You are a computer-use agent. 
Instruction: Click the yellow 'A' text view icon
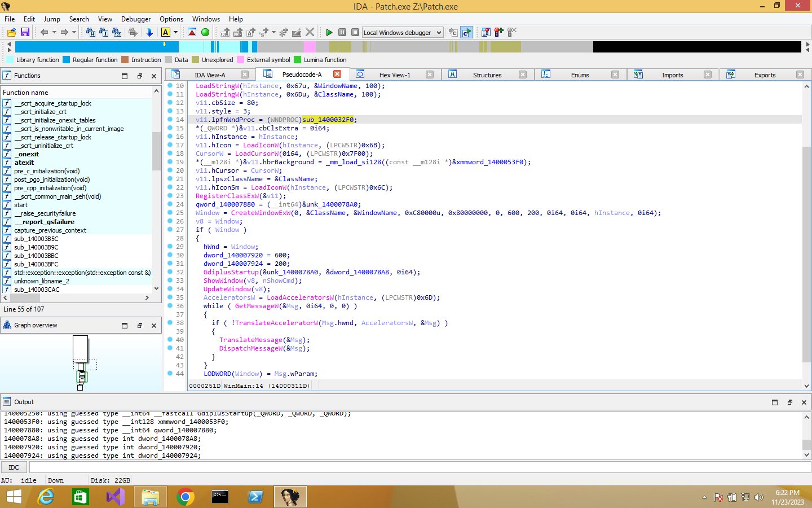pos(166,32)
